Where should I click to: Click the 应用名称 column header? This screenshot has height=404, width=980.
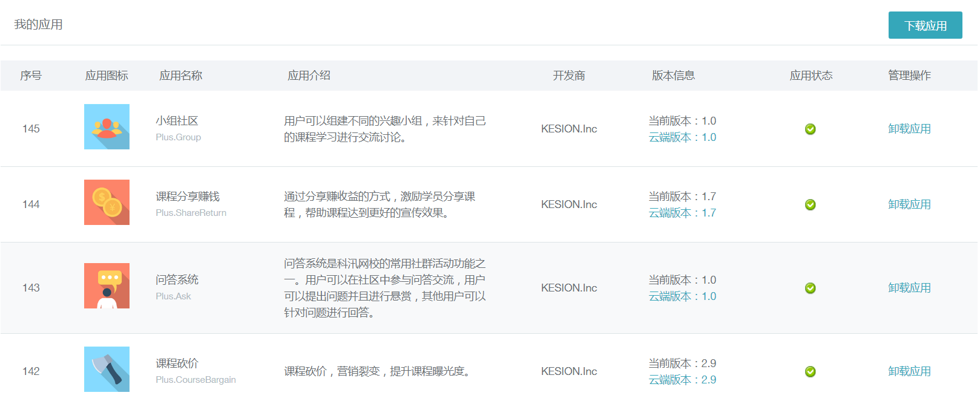pos(180,76)
